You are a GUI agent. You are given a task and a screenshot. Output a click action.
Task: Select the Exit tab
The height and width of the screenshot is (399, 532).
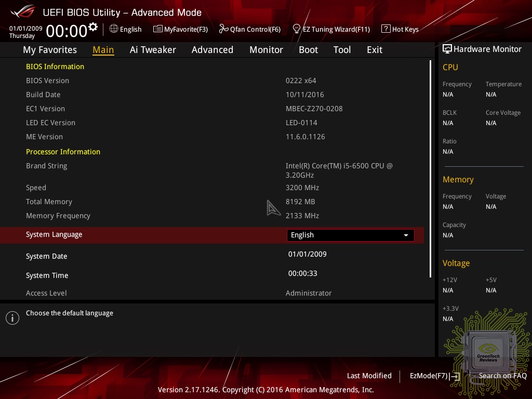coord(375,50)
